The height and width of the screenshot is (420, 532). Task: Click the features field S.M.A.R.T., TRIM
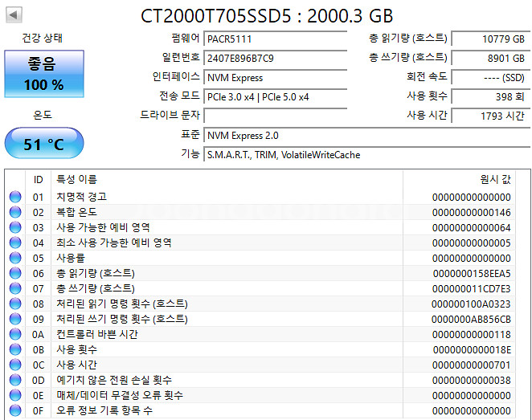click(x=366, y=155)
